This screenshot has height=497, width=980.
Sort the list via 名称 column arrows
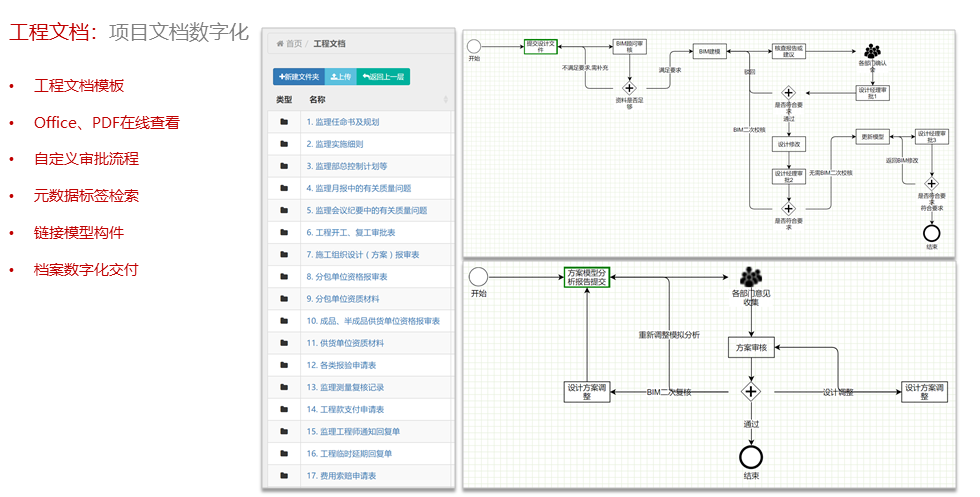pos(446,99)
